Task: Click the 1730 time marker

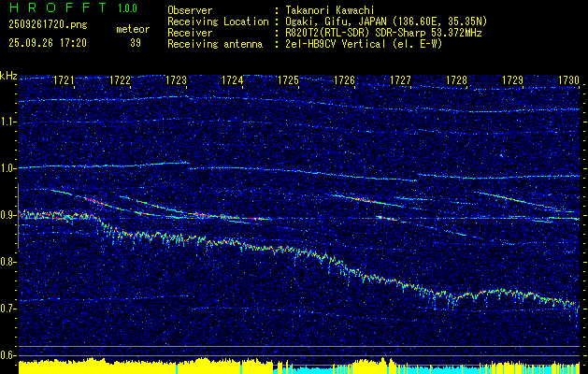Action: point(568,79)
